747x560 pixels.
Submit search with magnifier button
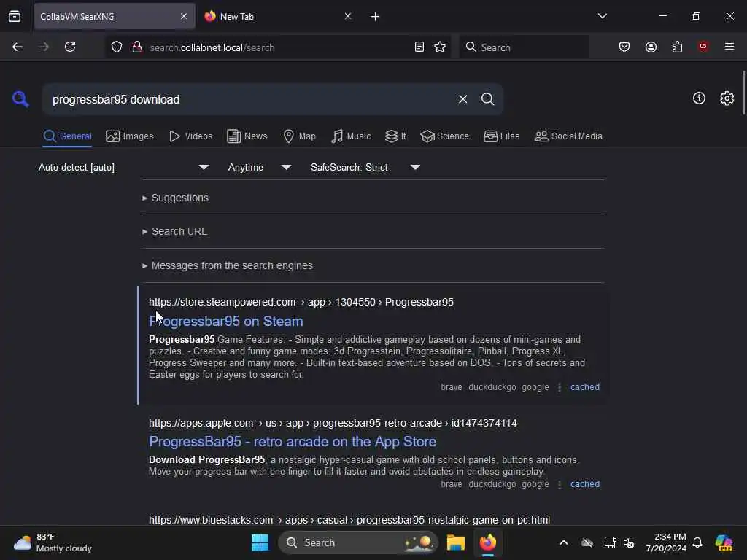(x=487, y=99)
